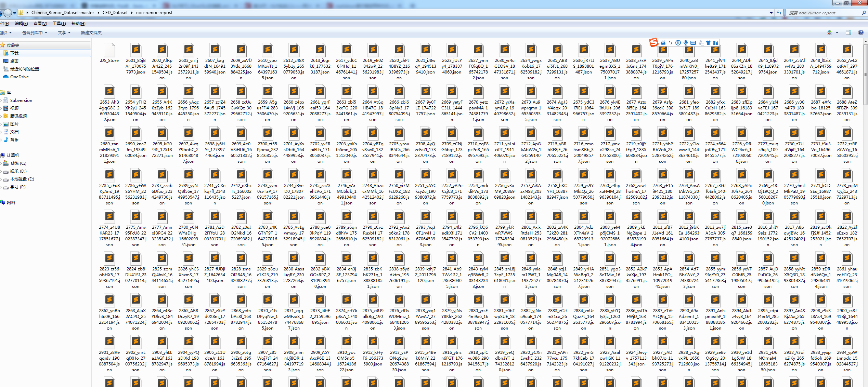Click the change view thumbnails icon

pos(829,32)
